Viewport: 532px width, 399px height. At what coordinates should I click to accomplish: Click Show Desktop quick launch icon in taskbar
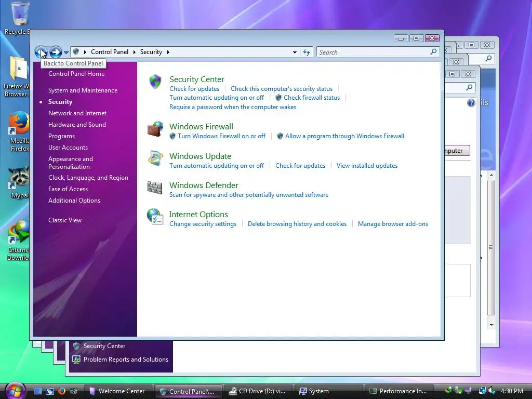pyautogui.click(x=37, y=391)
